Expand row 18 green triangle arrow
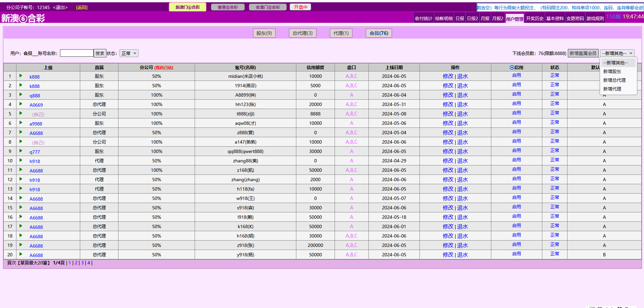Viewport: 644px width, 308px height. (21, 236)
